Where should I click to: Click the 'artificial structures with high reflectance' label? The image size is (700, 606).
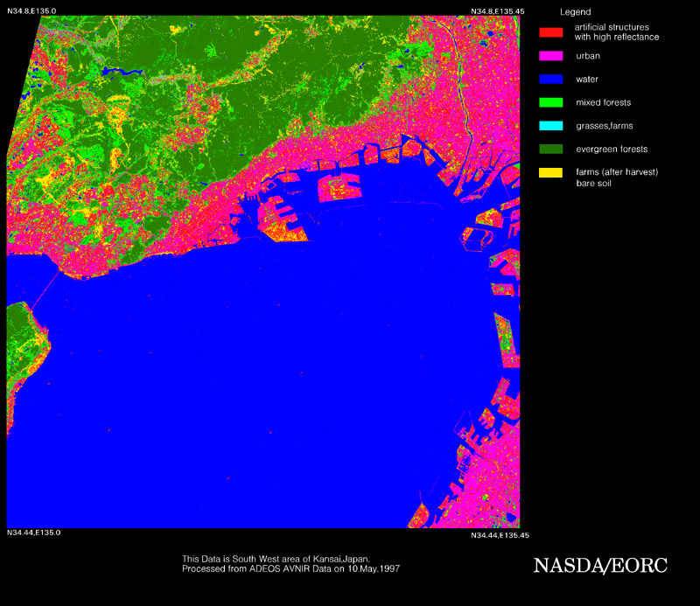point(617,32)
